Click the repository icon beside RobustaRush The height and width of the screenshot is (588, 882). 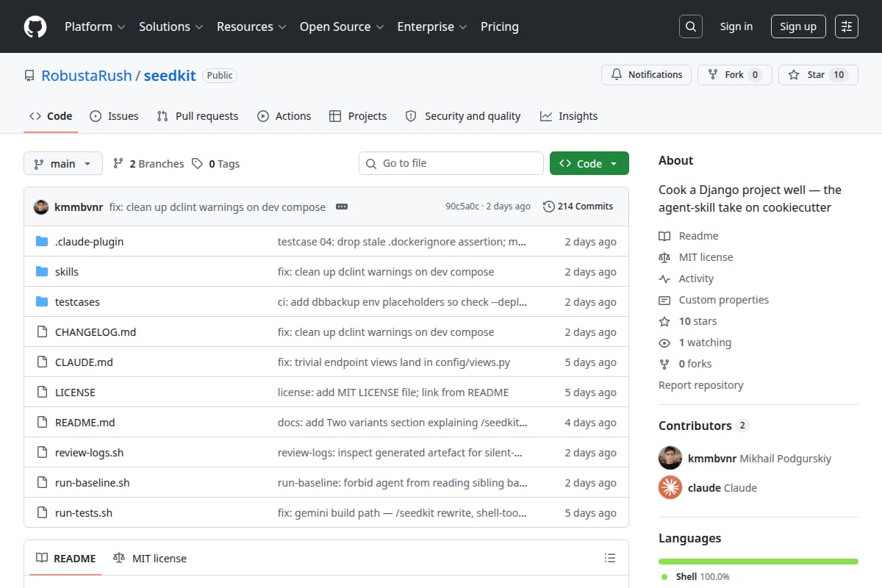29,76
